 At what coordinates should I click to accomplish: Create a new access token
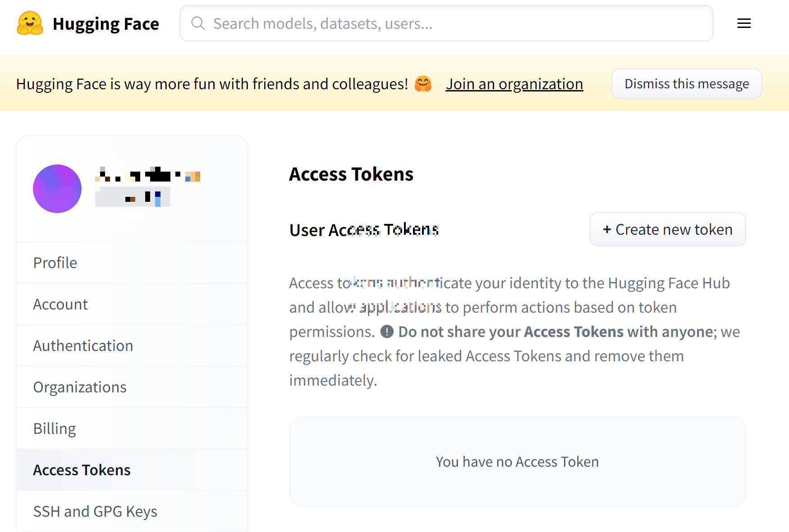click(x=668, y=229)
